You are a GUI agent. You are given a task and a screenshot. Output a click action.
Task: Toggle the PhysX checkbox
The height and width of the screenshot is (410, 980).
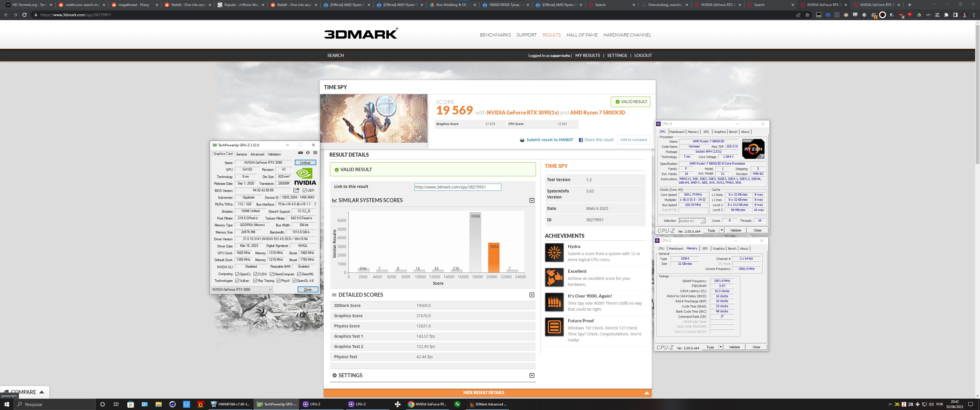(279, 281)
